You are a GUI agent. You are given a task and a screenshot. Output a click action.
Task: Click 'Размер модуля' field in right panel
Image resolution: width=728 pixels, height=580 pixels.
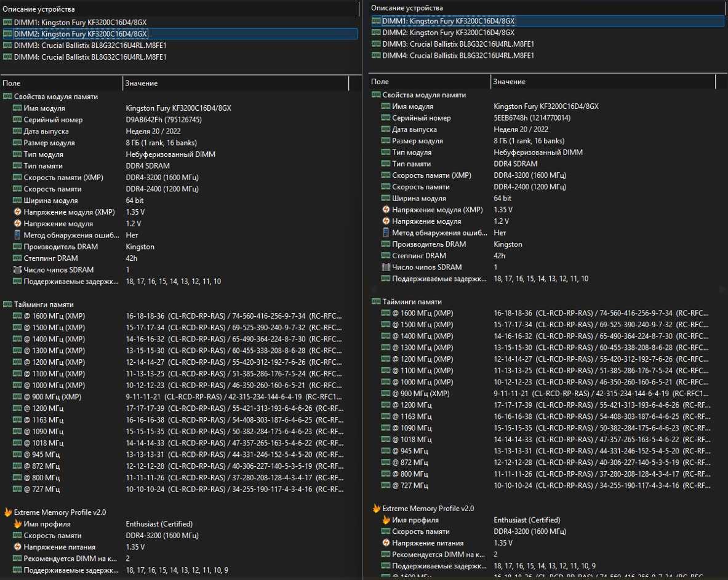click(417, 141)
